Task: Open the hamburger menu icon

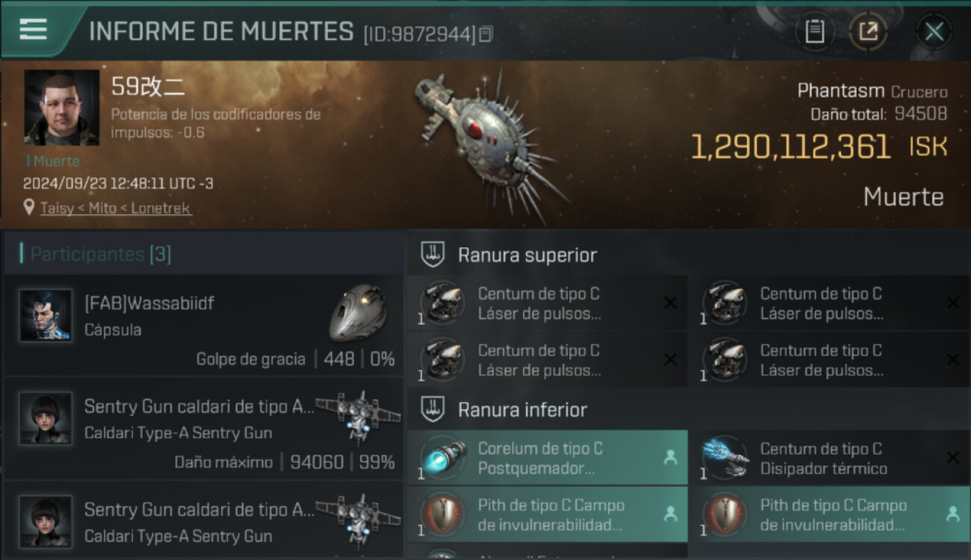Action: tap(33, 29)
